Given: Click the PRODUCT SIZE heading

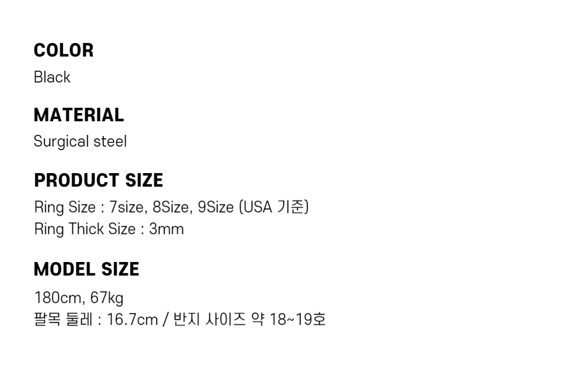Looking at the screenshot, I should (x=98, y=180).
